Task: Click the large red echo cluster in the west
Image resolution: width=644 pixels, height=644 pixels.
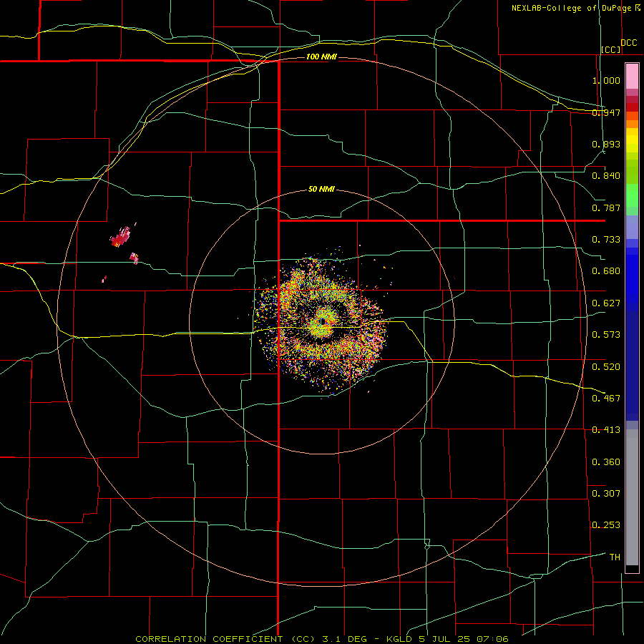Action: point(121,237)
